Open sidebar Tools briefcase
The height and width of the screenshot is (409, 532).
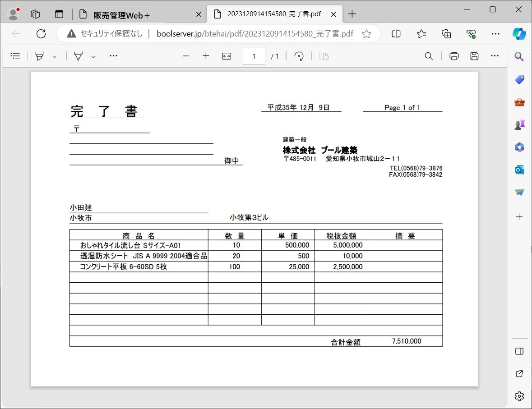519,102
